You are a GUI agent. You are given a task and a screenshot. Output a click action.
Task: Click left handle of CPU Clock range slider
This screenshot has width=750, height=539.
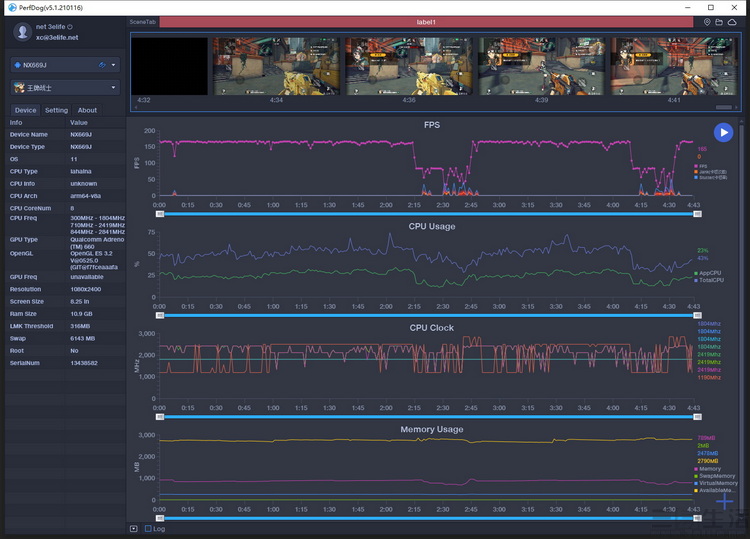click(x=160, y=417)
